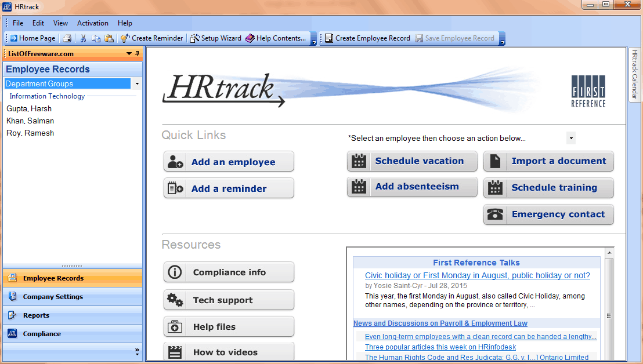Click the Save Employee Record disk icon
The image size is (643, 364).
point(419,38)
